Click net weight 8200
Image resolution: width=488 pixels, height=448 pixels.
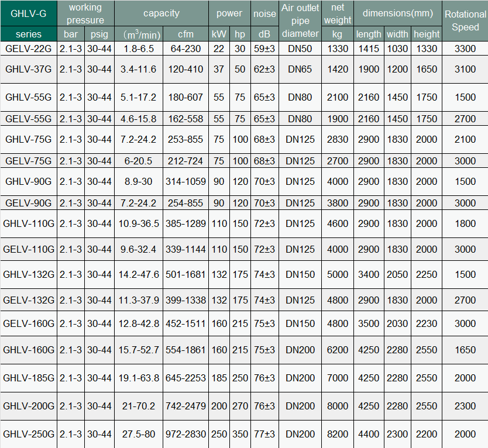pos(338,434)
